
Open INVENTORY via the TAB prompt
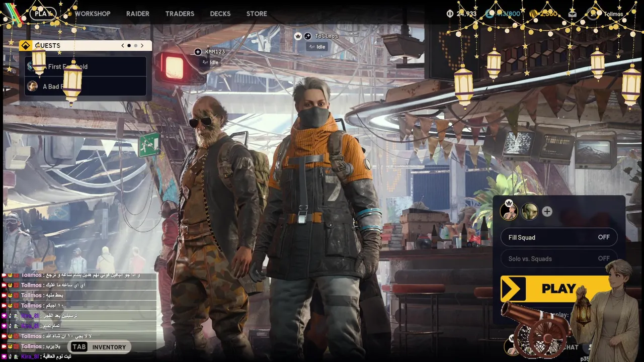99,347
